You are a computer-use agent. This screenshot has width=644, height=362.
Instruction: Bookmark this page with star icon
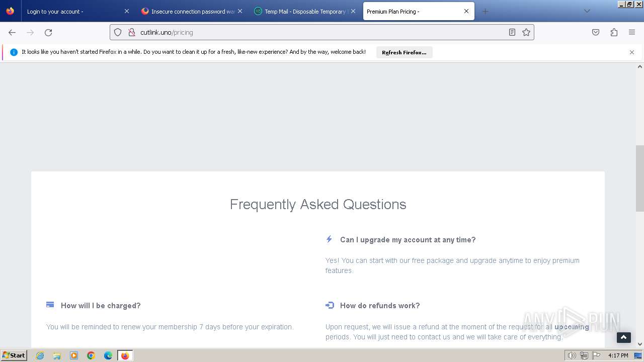526,32
